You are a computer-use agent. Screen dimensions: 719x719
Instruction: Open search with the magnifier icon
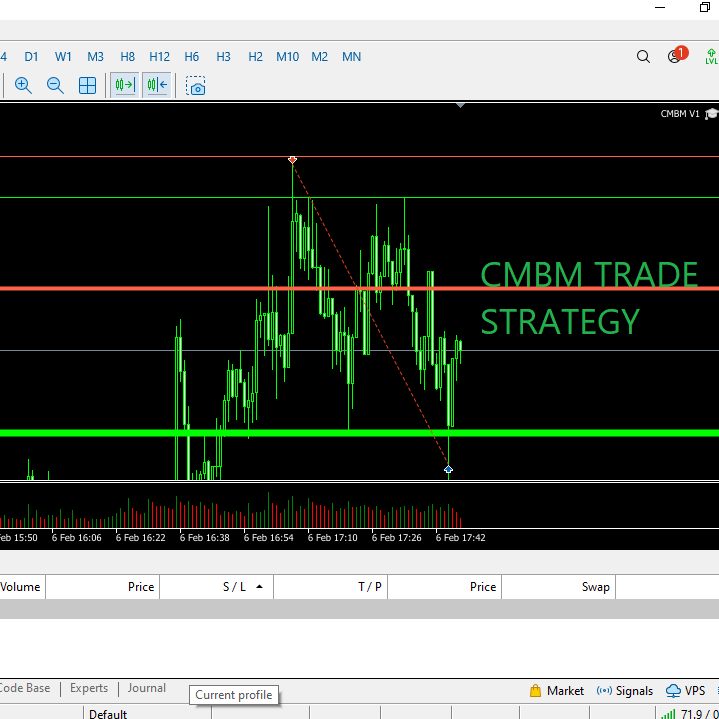pyautogui.click(x=643, y=57)
